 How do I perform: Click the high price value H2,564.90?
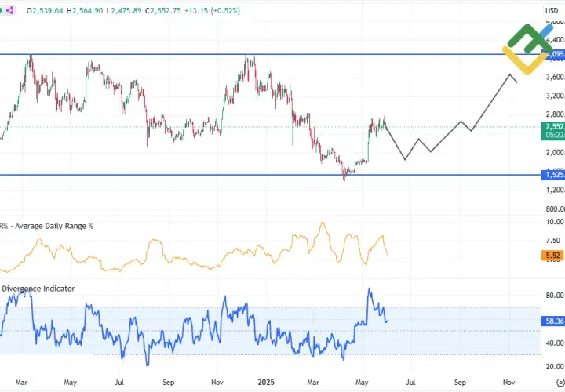click(85, 11)
